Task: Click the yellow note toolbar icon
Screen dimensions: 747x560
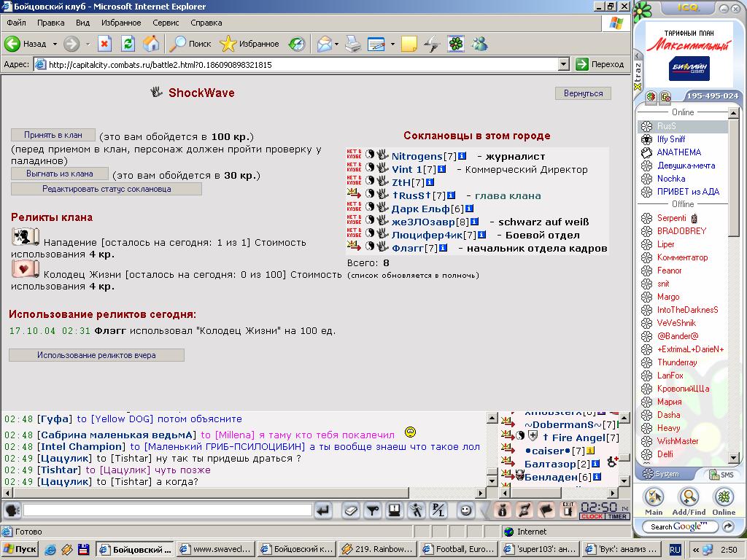Action: click(409, 44)
